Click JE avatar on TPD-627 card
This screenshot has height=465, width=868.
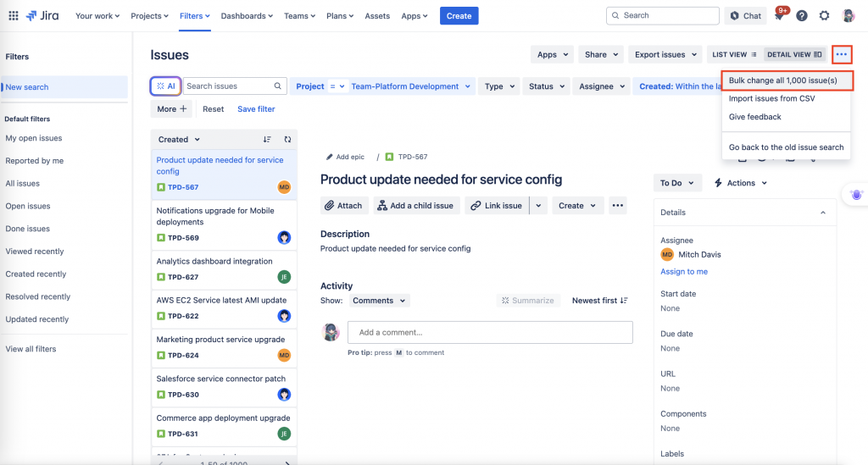(x=284, y=276)
